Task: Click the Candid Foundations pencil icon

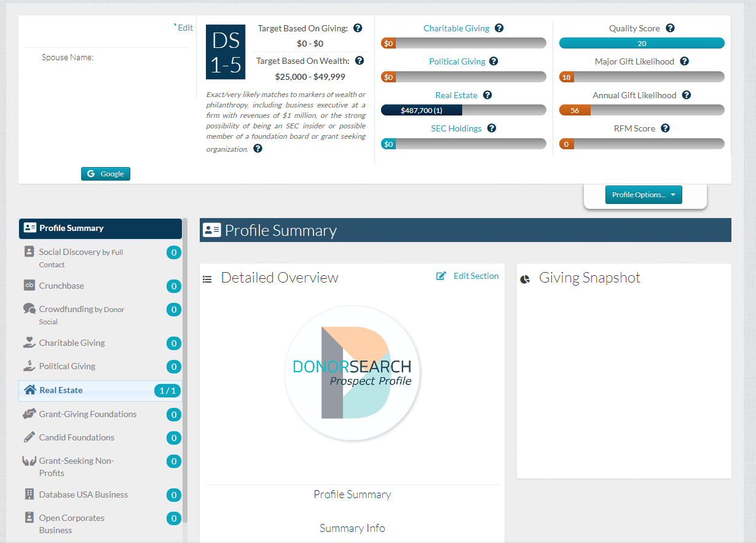Action: (29, 437)
